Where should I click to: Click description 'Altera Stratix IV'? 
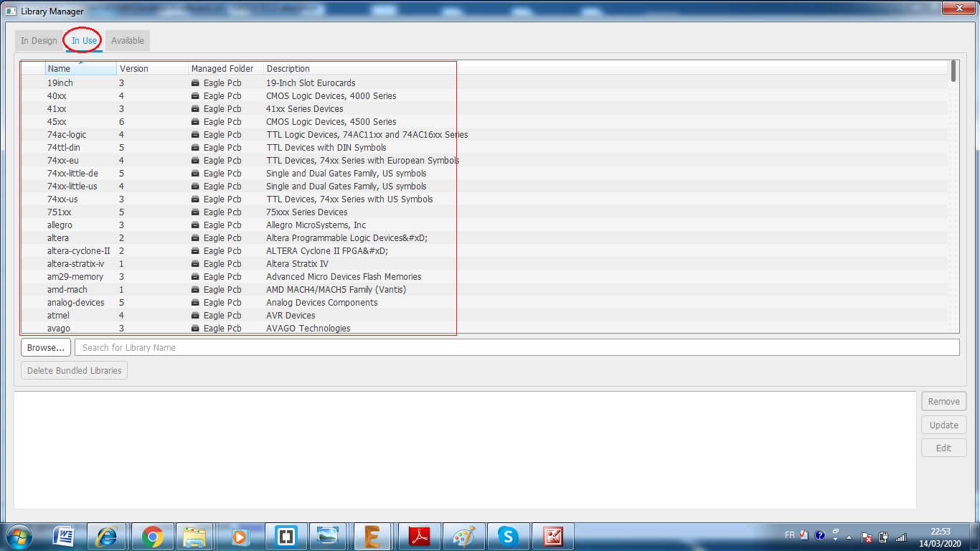[x=298, y=264]
